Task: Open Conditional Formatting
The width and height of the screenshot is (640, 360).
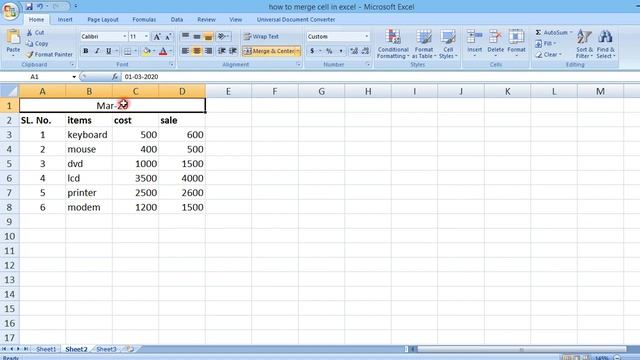Action: tap(393, 44)
